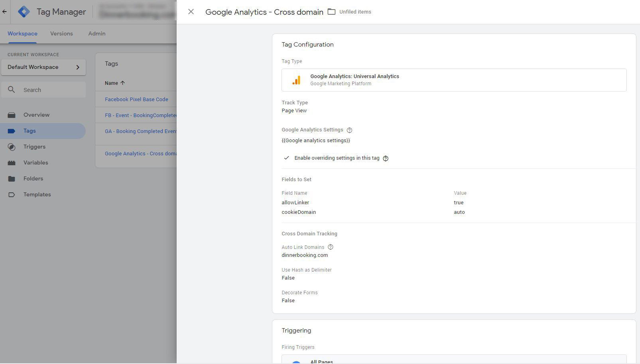This screenshot has width=640, height=364.
Task: Close the tag detail panel
Action: [x=191, y=12]
